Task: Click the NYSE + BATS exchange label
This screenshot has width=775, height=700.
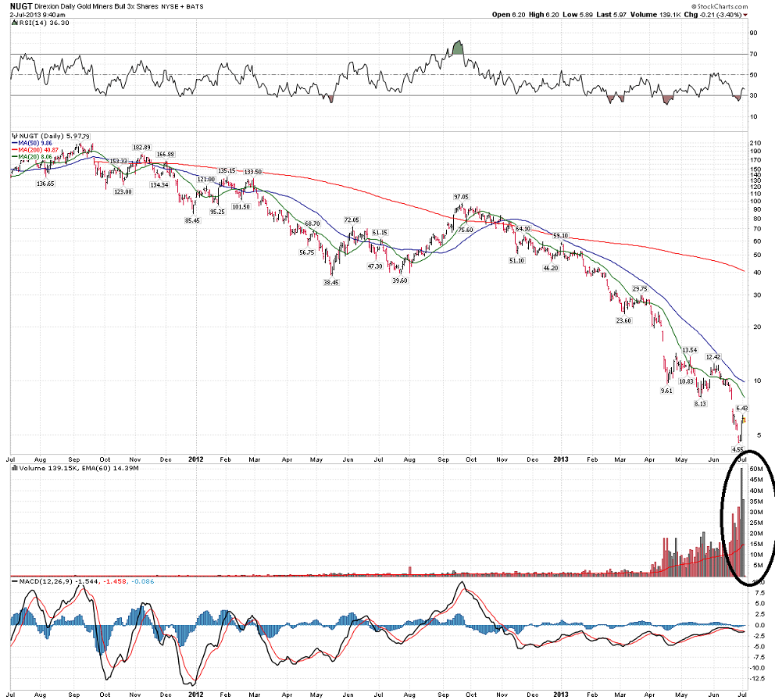Action: pos(182,7)
